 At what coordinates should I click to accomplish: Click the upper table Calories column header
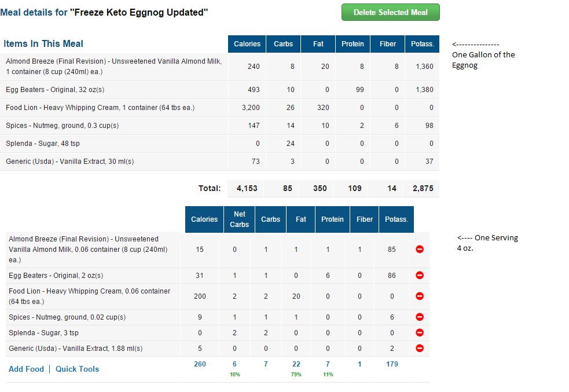pos(247,44)
